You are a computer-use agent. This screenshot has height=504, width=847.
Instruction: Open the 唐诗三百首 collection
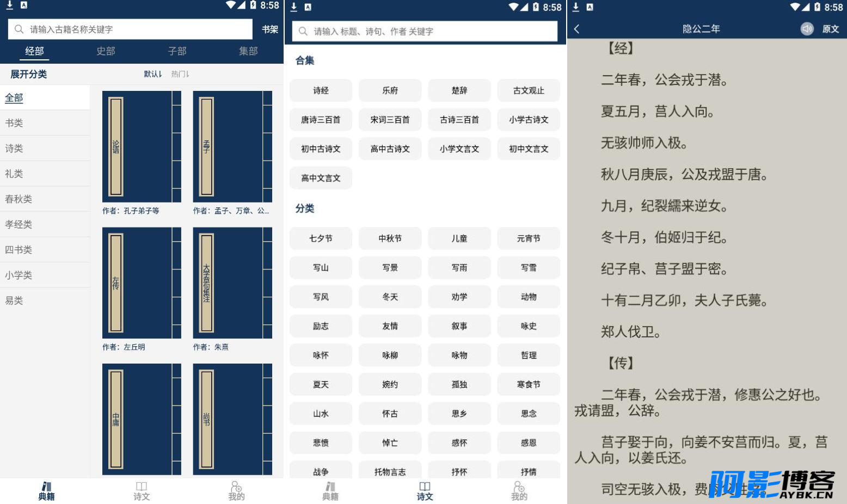click(321, 120)
